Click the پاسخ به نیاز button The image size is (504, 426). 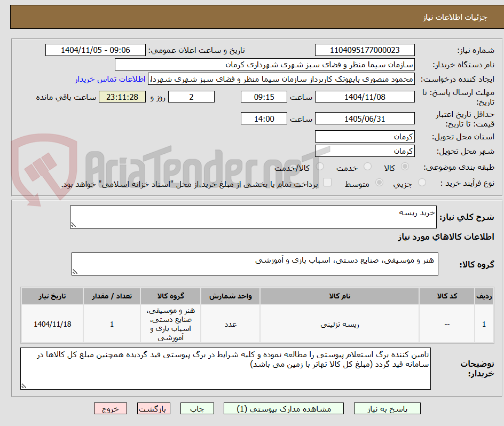387,408
